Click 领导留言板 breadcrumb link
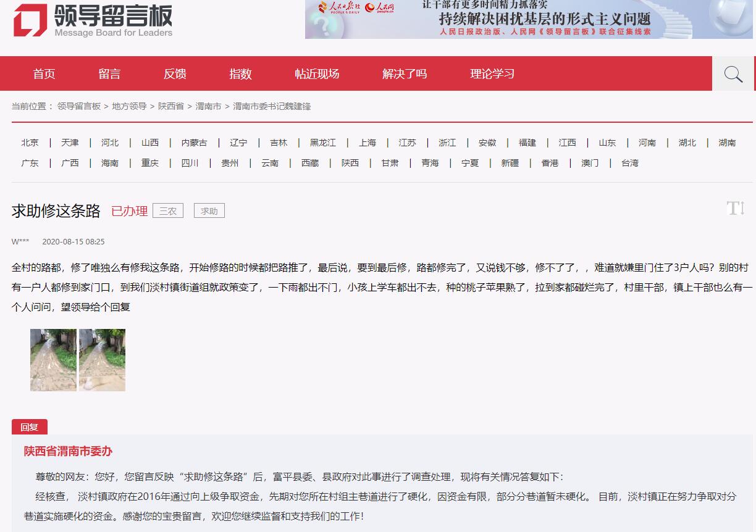Viewport: 756px width, 532px height. click(79, 106)
